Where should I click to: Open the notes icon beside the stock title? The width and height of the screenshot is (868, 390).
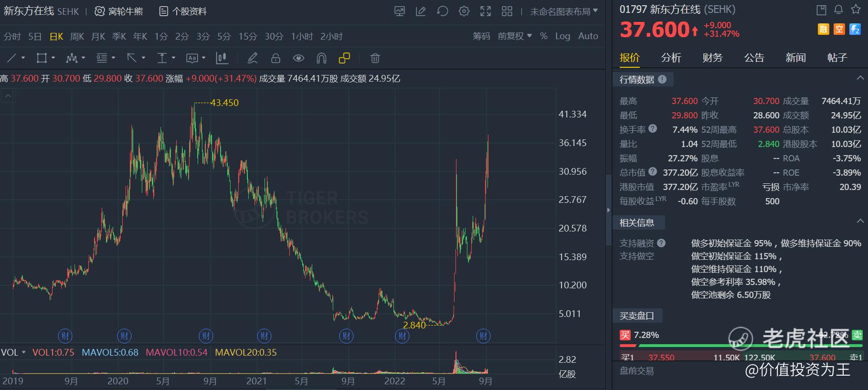coord(821,10)
